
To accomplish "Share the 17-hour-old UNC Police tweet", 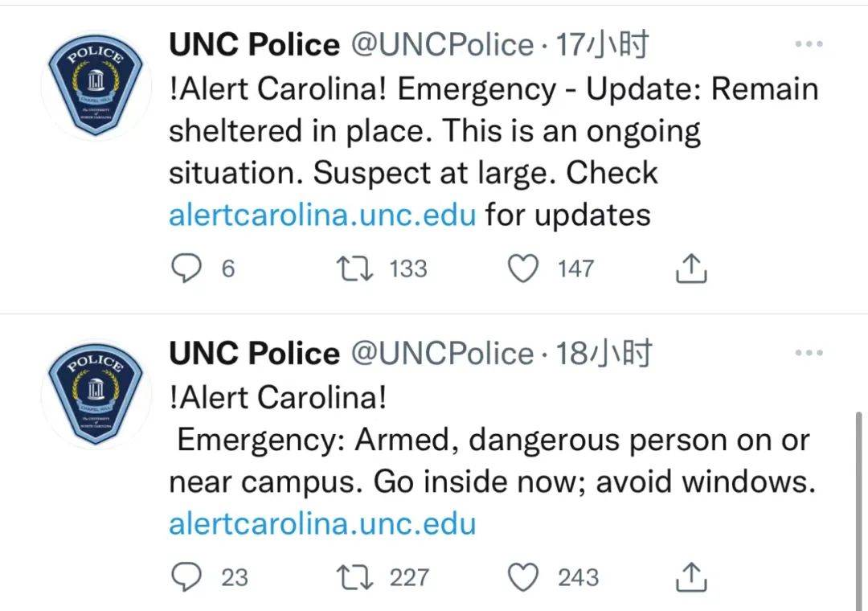I will 691,269.
